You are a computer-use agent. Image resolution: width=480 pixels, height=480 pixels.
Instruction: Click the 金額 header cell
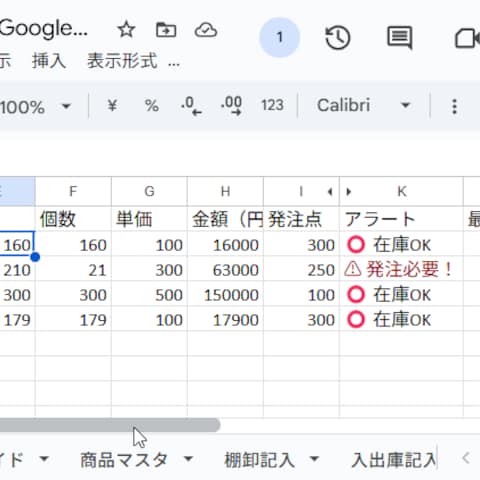tap(225, 219)
